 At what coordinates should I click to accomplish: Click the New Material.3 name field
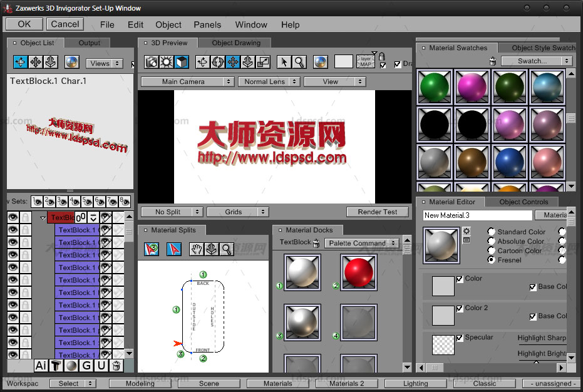[477, 215]
